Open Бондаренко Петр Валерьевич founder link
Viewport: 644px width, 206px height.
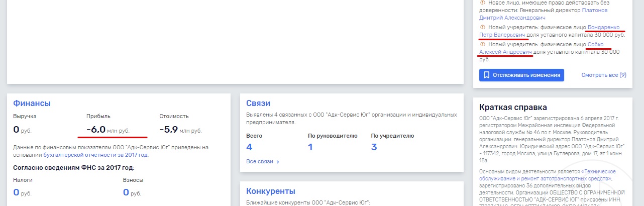(550, 31)
